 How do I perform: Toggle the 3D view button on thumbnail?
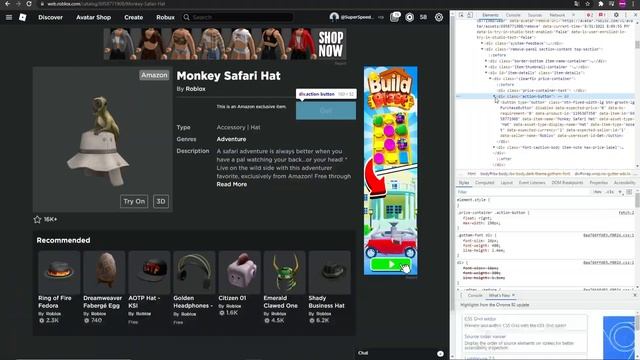pos(161,201)
